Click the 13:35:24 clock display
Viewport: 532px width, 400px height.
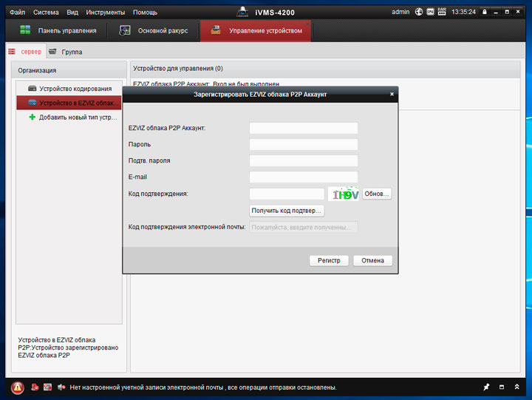(463, 12)
